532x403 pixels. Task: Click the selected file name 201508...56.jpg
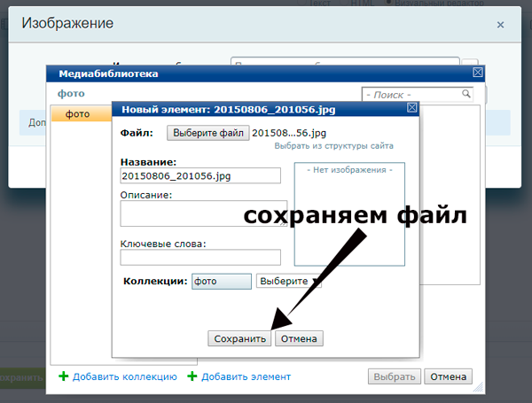(289, 133)
